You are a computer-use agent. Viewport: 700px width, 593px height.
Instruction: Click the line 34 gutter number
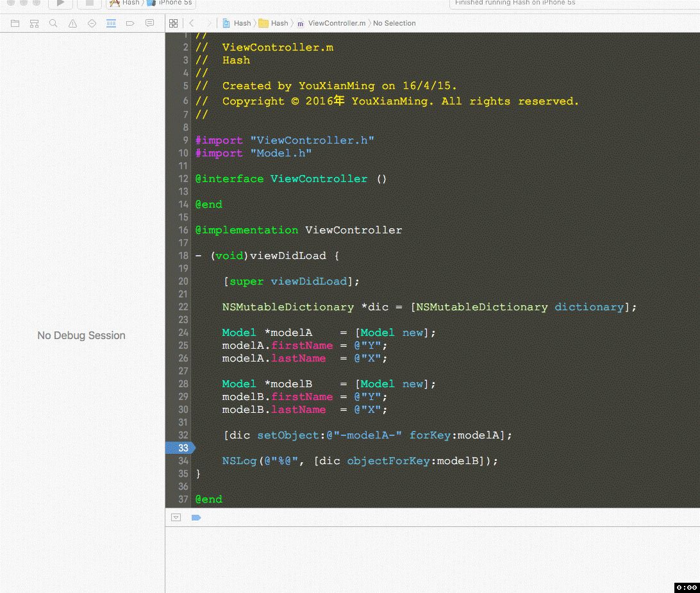pos(183,461)
